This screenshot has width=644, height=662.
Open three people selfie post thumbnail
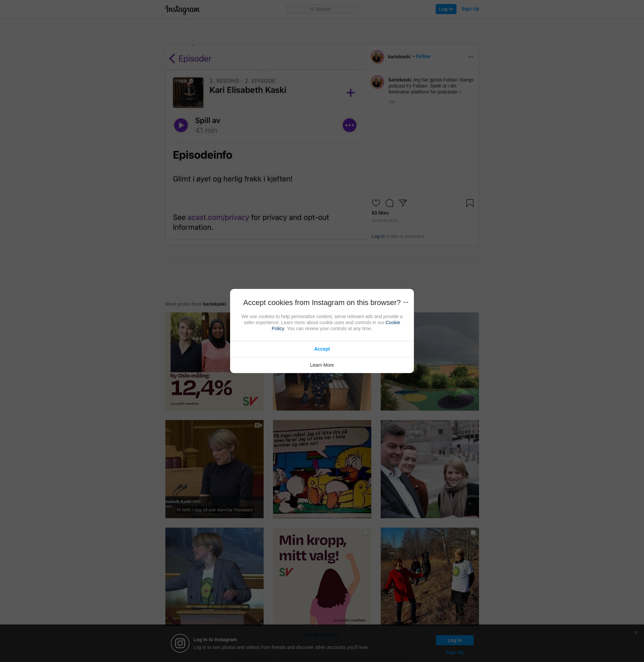coord(430,469)
